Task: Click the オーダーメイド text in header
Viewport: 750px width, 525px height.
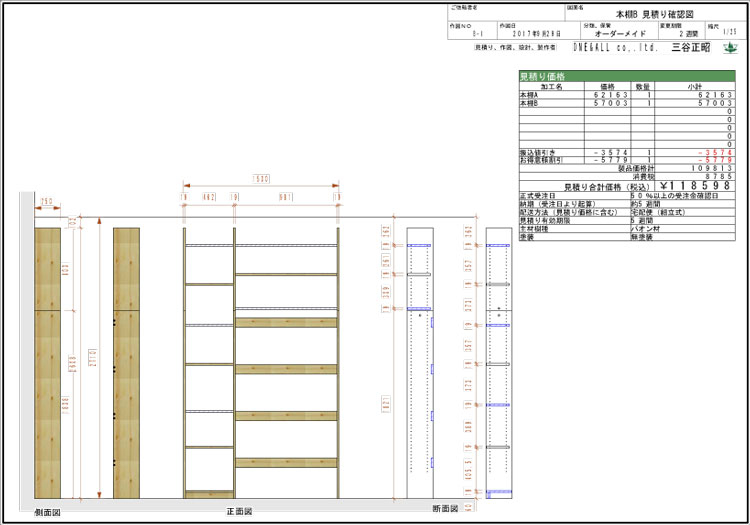Action: [620, 34]
